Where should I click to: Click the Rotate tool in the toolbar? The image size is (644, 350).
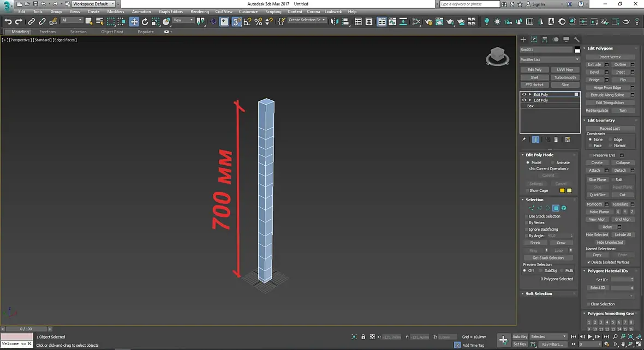[x=145, y=22]
